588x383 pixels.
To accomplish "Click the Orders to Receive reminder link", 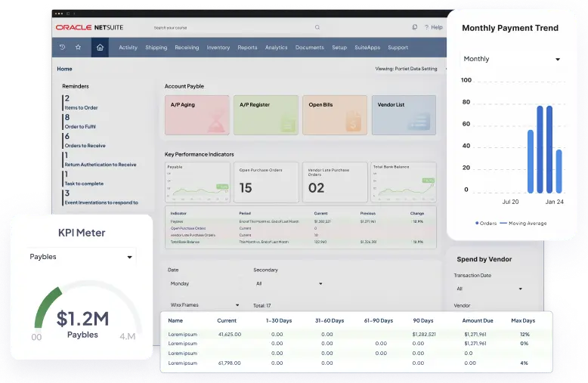I will pyautogui.click(x=85, y=145).
